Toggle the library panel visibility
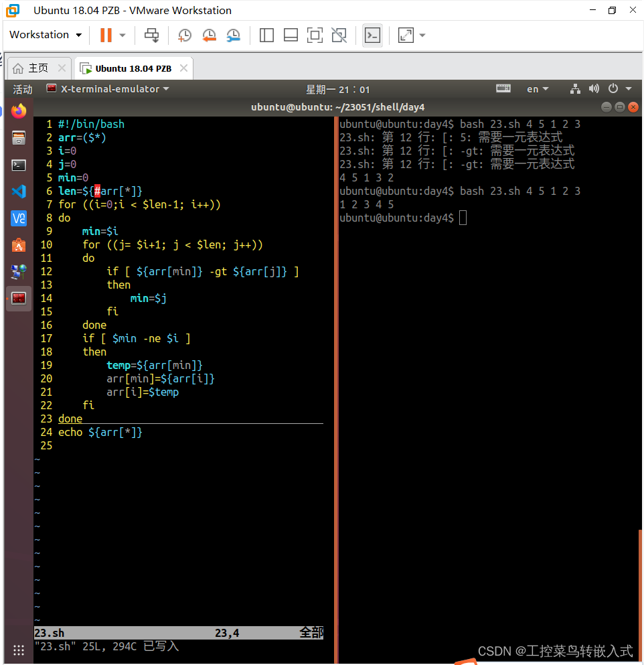This screenshot has width=644, height=665. click(x=266, y=35)
